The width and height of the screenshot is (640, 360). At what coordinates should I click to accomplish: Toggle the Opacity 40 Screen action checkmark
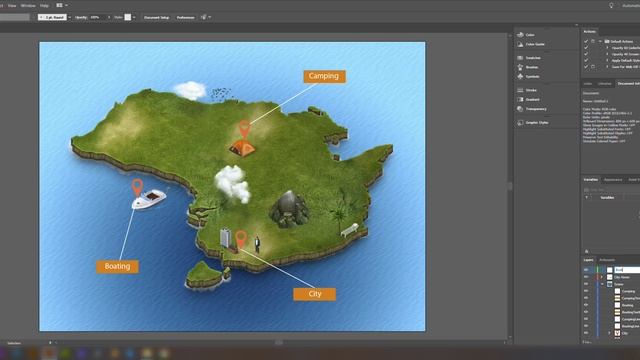tap(586, 54)
